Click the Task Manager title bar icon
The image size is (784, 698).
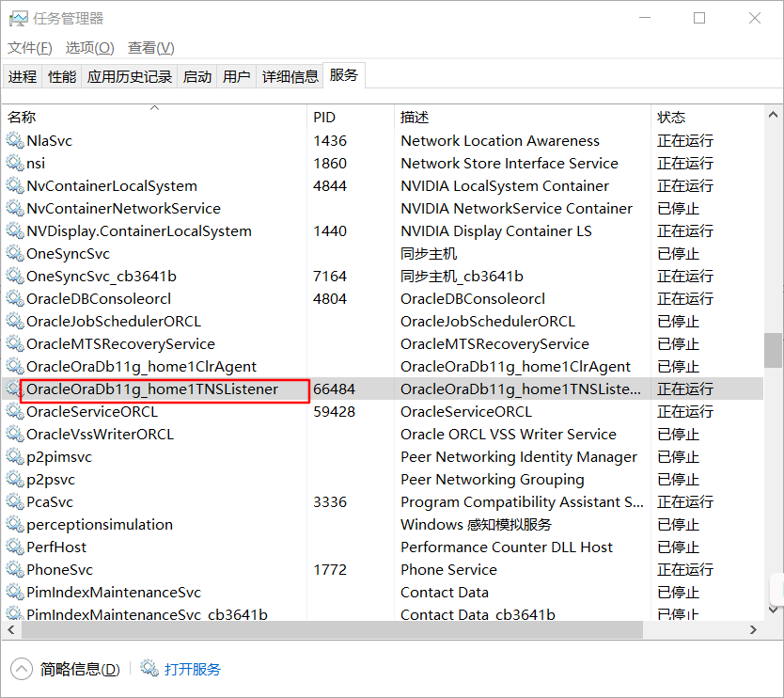19,17
